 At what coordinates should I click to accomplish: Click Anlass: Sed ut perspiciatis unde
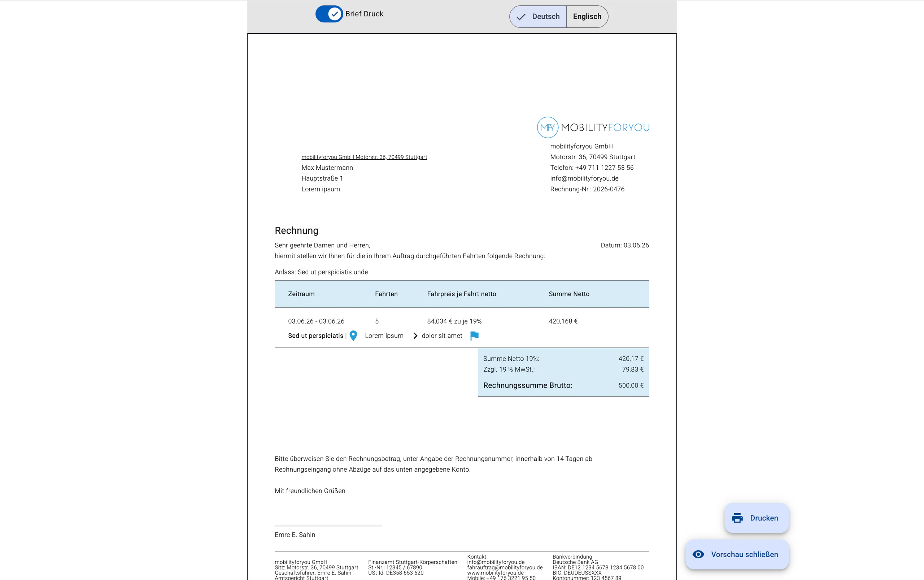tap(321, 272)
